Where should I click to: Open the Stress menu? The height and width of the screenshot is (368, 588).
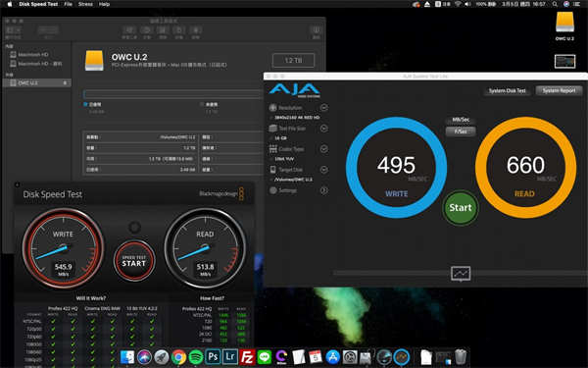coord(85,4)
